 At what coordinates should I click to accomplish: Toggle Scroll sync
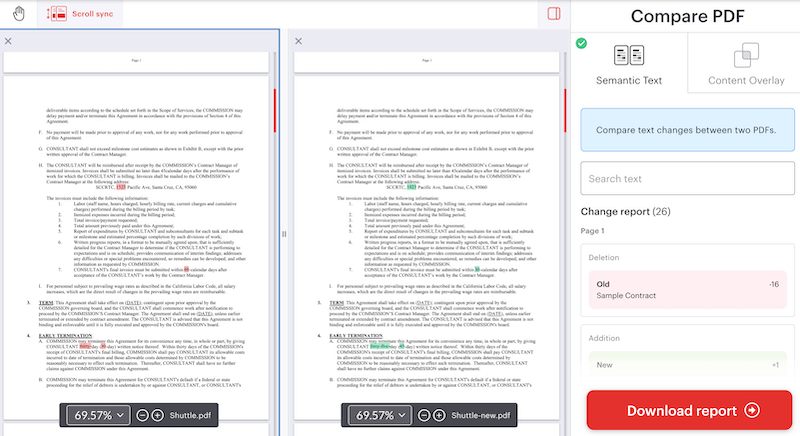[x=80, y=14]
